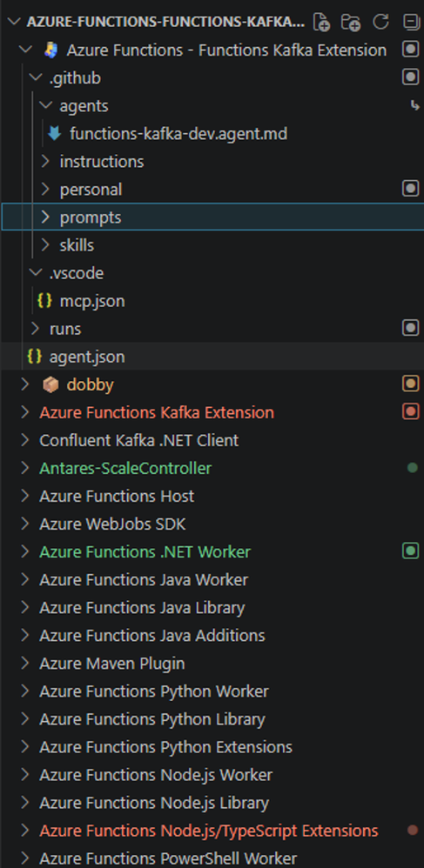This screenshot has height=868, width=424.
Task: Select the skills folder label
Action: point(77,244)
